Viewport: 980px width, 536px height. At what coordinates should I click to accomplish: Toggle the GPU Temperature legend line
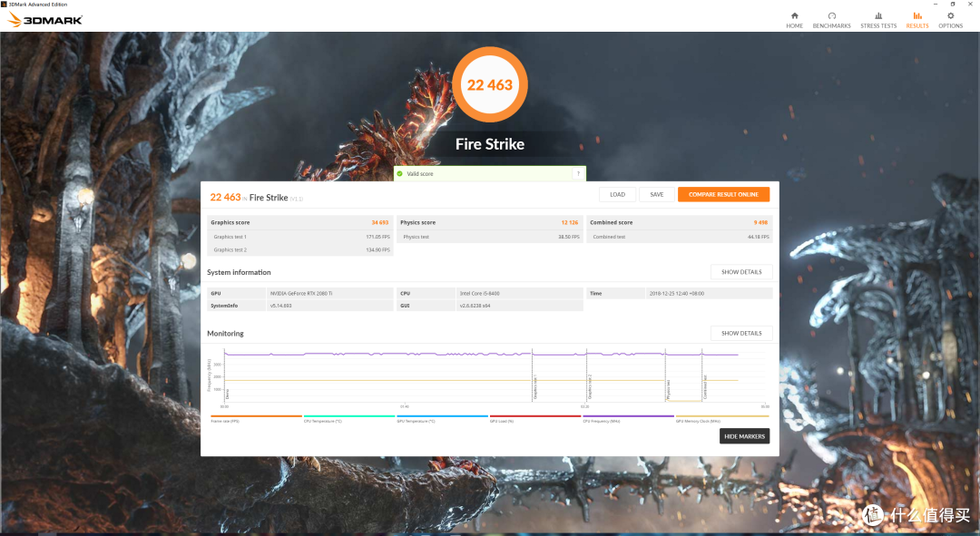click(442, 418)
